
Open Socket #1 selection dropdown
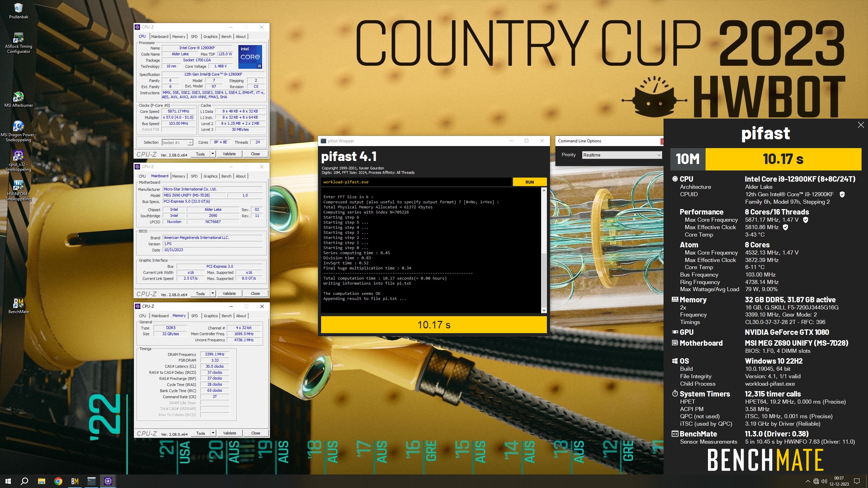177,142
